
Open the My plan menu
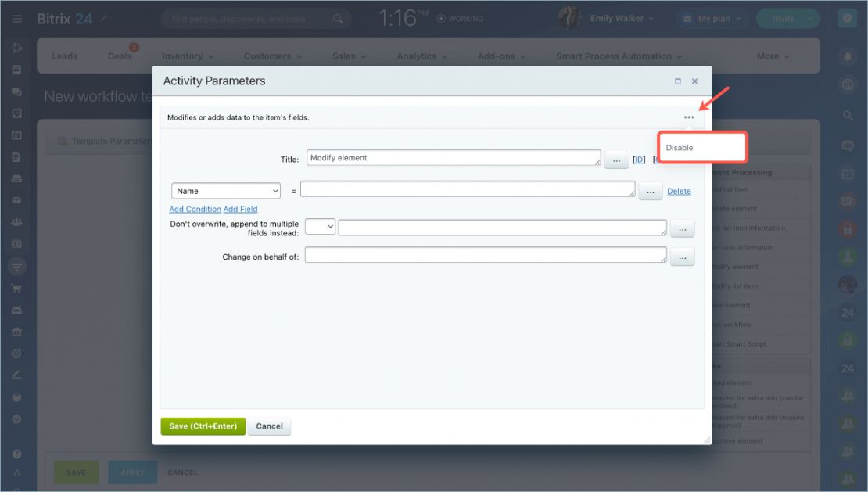pyautogui.click(x=712, y=19)
